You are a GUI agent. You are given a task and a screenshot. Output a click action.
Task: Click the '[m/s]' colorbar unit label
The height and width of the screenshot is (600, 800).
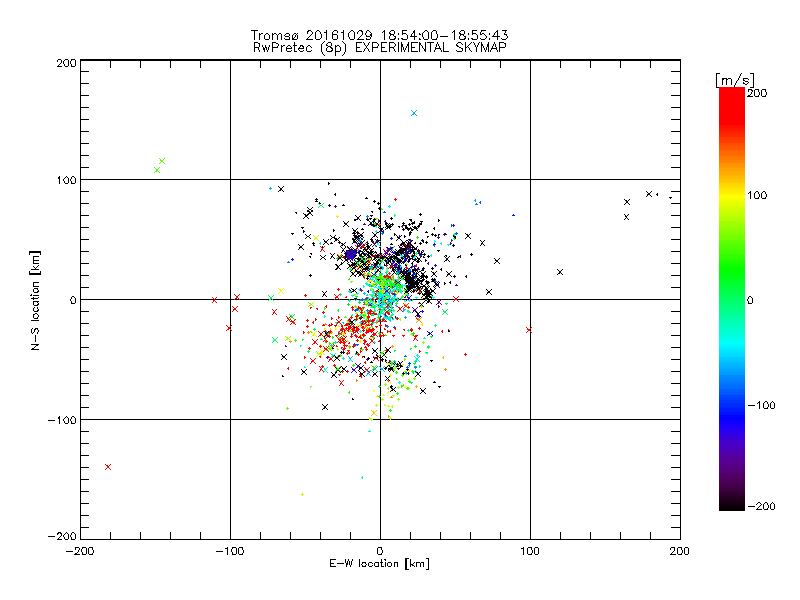pos(735,80)
